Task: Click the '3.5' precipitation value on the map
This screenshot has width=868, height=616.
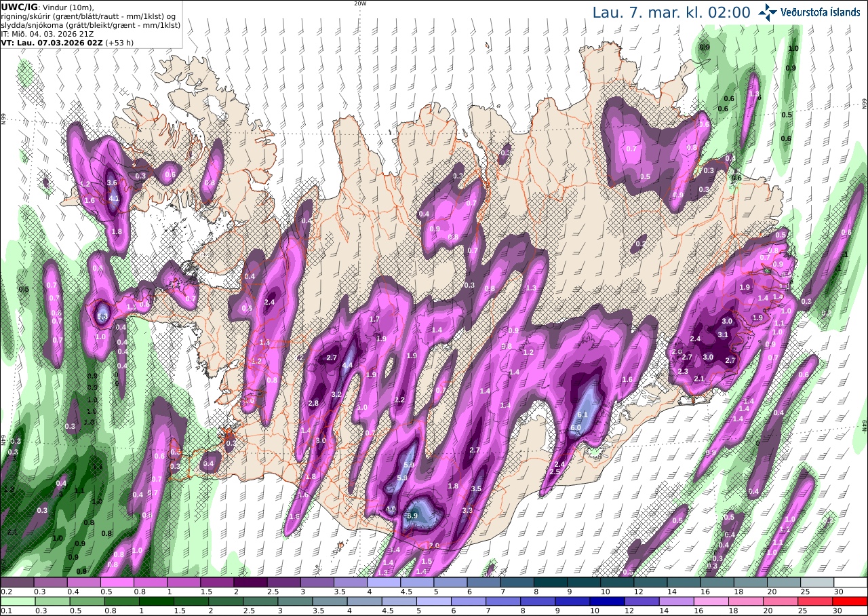Action: click(x=476, y=488)
